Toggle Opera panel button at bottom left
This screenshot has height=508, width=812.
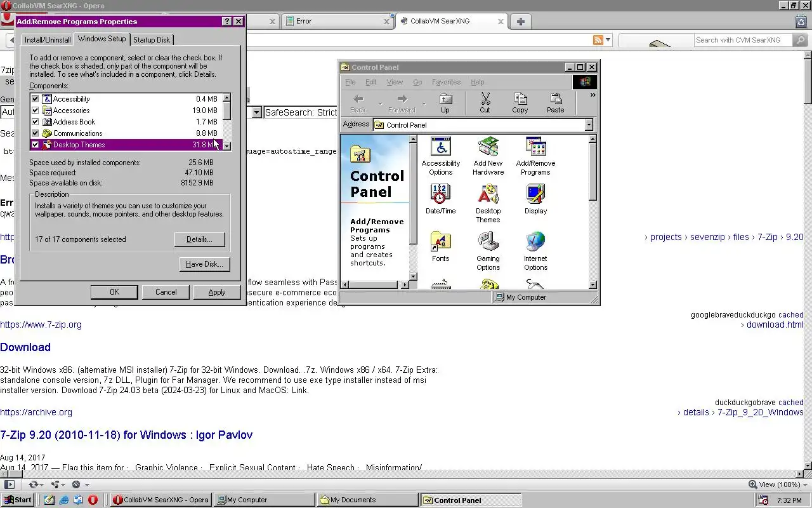pos(10,485)
